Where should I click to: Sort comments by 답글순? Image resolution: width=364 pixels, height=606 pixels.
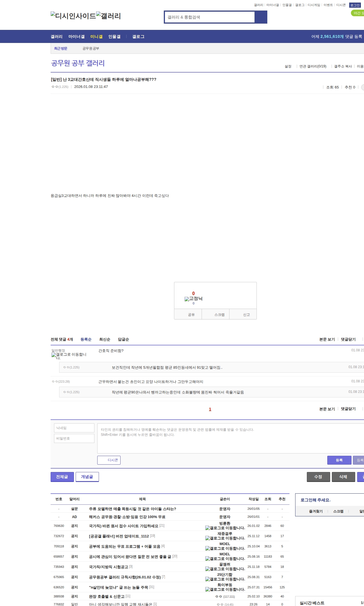(123, 339)
